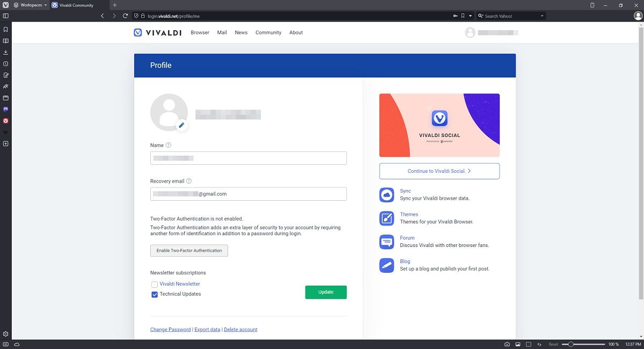Open the Community menu item

coord(268,32)
